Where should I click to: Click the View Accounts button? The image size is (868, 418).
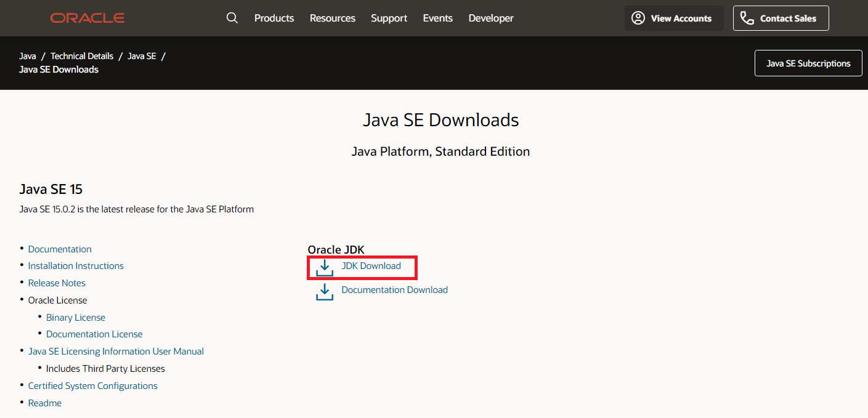[674, 18]
